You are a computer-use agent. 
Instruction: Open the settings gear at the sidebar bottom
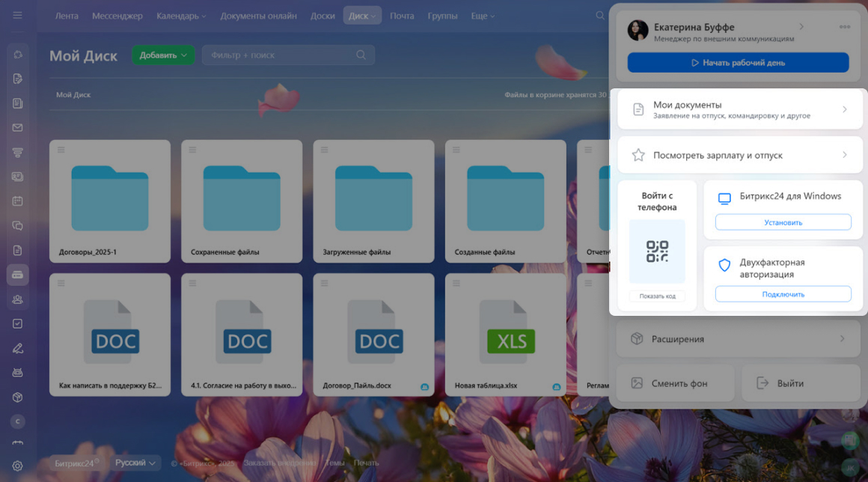[18, 466]
